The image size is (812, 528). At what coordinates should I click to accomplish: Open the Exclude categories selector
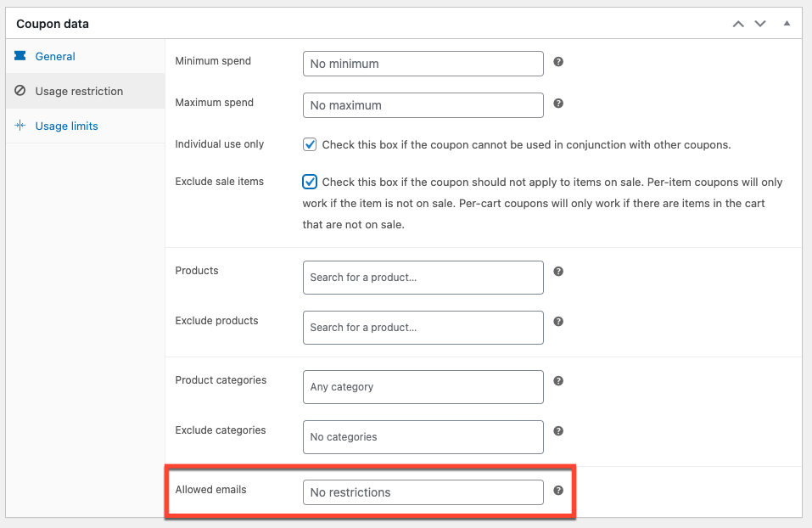click(x=423, y=437)
